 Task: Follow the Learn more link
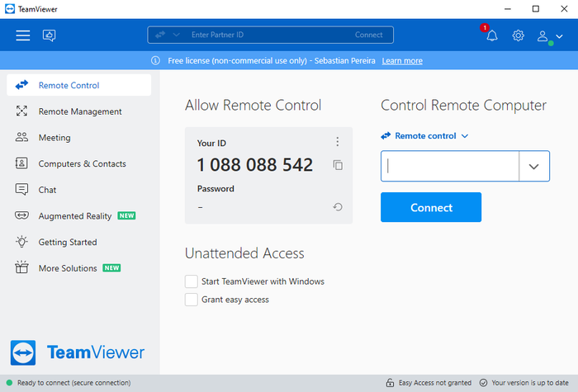click(402, 60)
